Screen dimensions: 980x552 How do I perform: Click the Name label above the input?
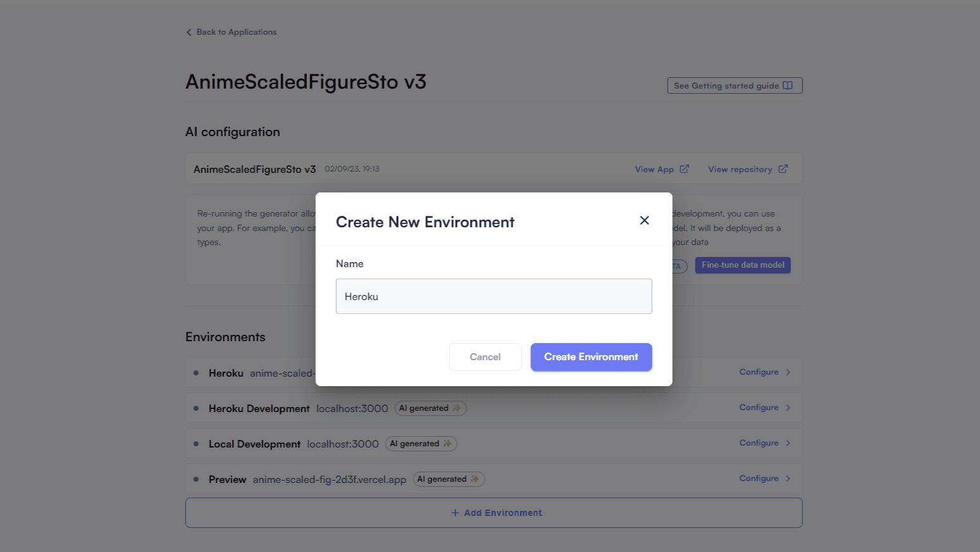(350, 264)
